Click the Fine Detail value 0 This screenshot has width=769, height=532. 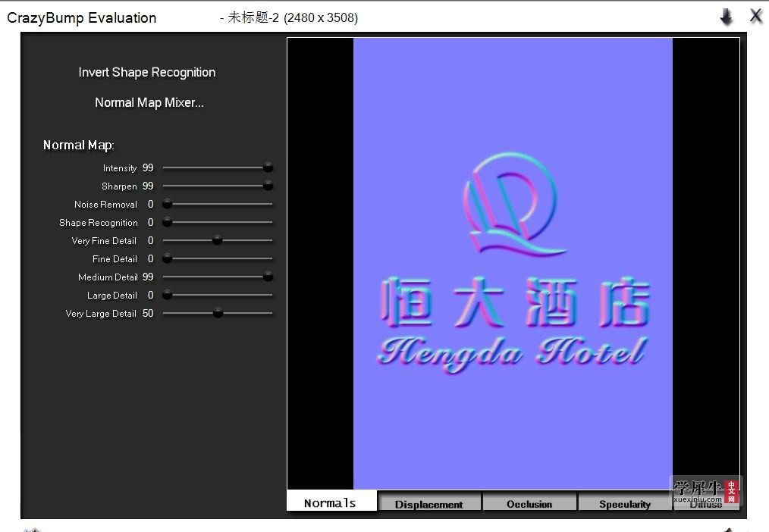click(x=151, y=258)
